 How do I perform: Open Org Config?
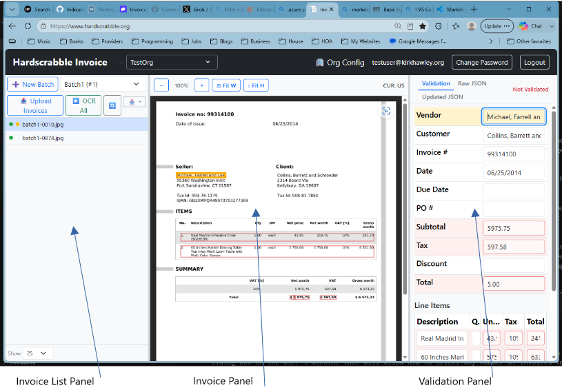pos(340,63)
